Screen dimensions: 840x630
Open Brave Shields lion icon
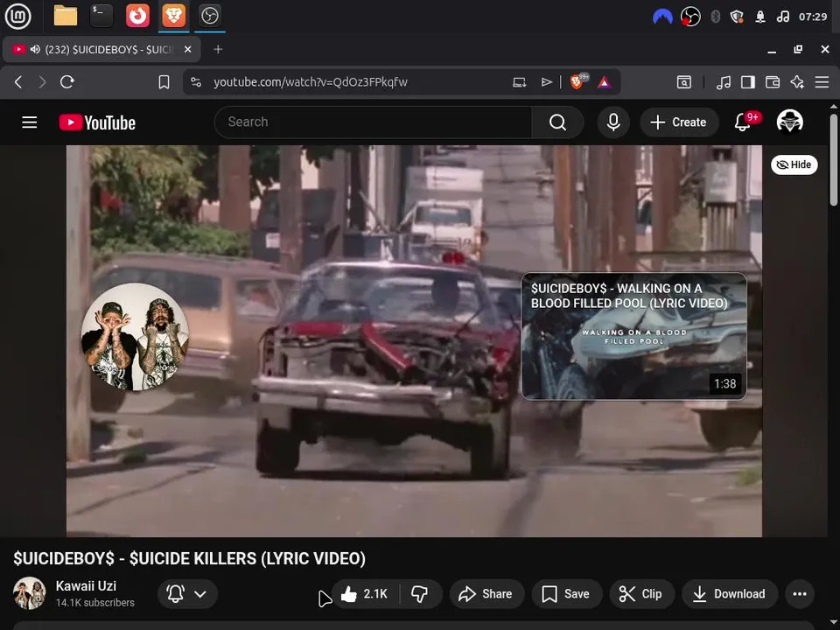[x=577, y=82]
